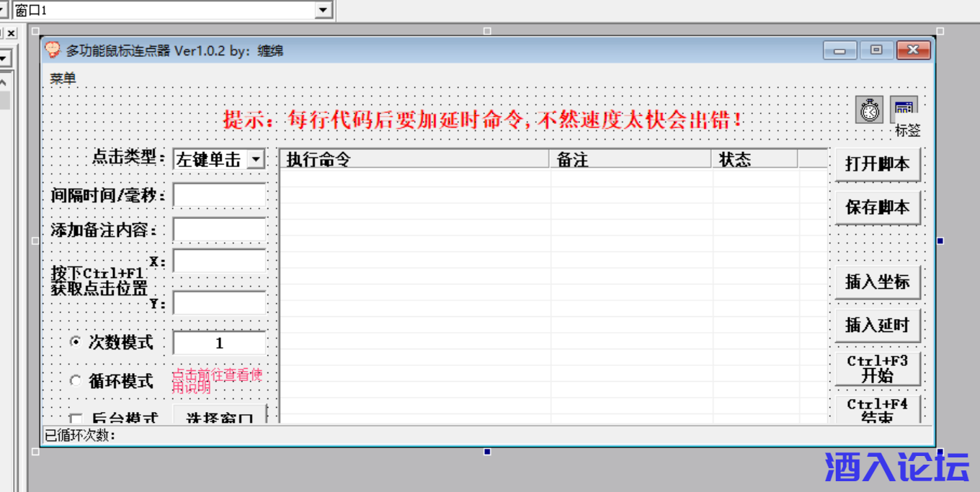Click the 间隔时间/毫秒 input field

219,195
